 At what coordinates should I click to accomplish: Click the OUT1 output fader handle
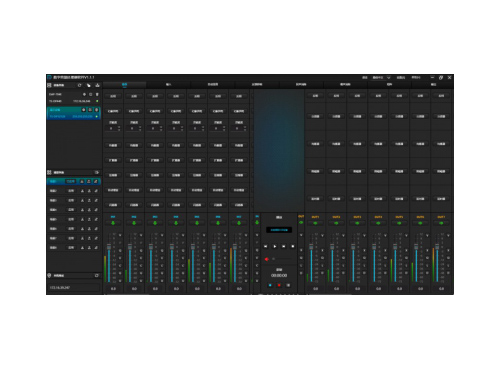pyautogui.click(x=311, y=247)
